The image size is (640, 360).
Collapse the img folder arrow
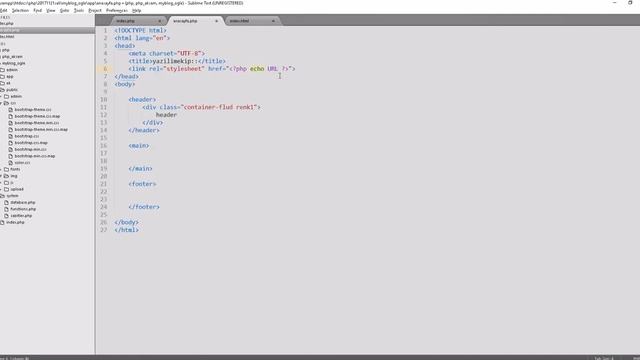(1, 176)
